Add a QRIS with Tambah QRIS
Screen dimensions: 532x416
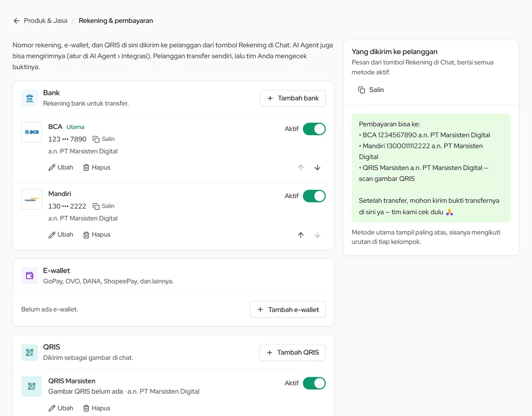(292, 353)
